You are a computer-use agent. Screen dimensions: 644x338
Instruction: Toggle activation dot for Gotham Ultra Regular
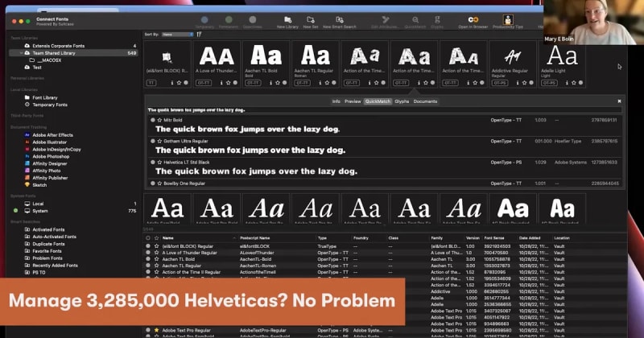click(153, 142)
